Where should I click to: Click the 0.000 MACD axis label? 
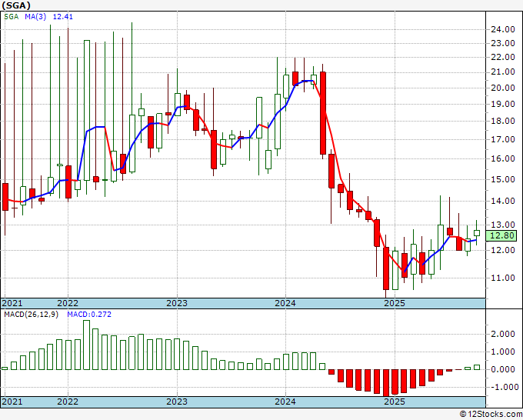[501, 369]
